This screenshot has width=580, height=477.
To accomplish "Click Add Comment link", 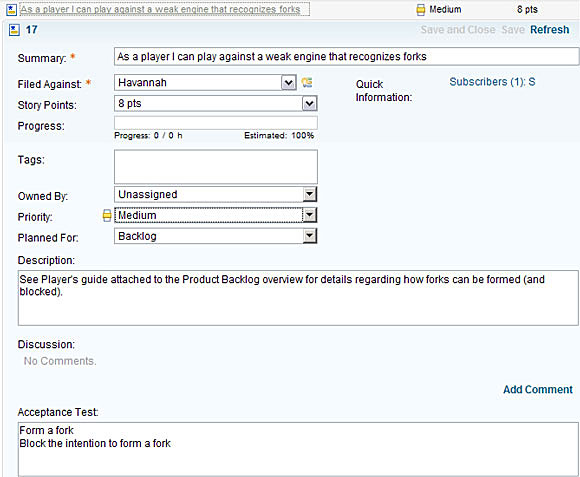I will 537,389.
